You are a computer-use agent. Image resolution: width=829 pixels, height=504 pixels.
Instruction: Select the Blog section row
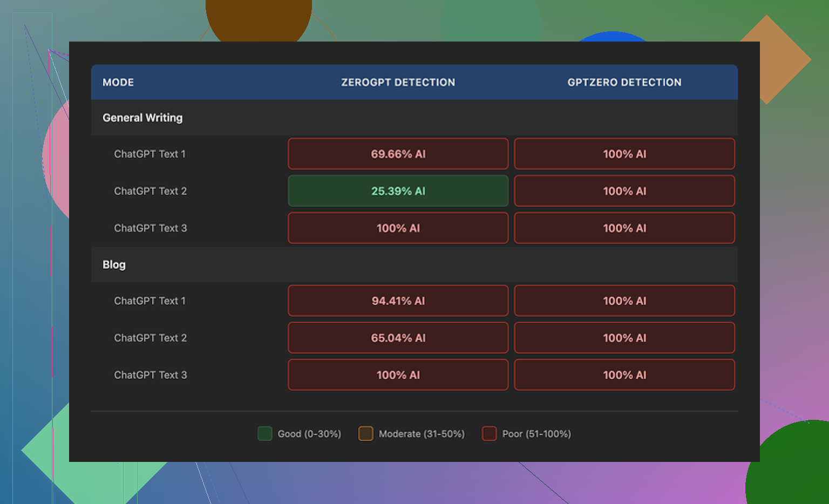point(114,264)
